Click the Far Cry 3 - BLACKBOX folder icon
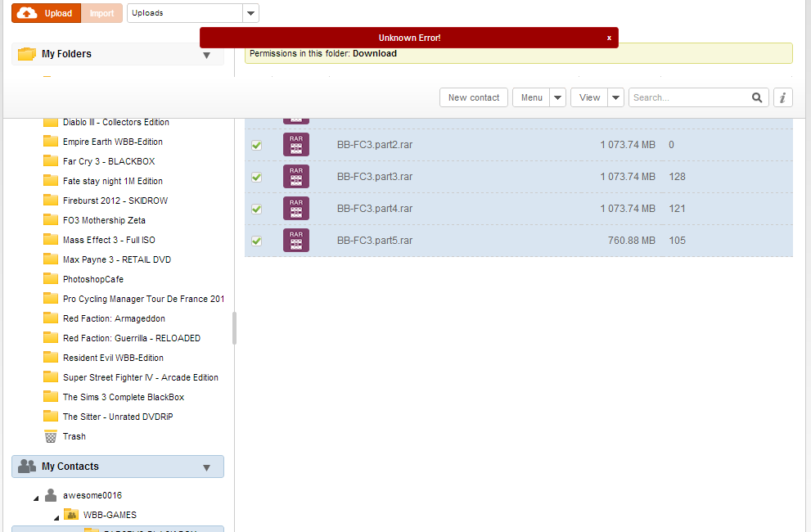The image size is (811, 532). point(51,161)
